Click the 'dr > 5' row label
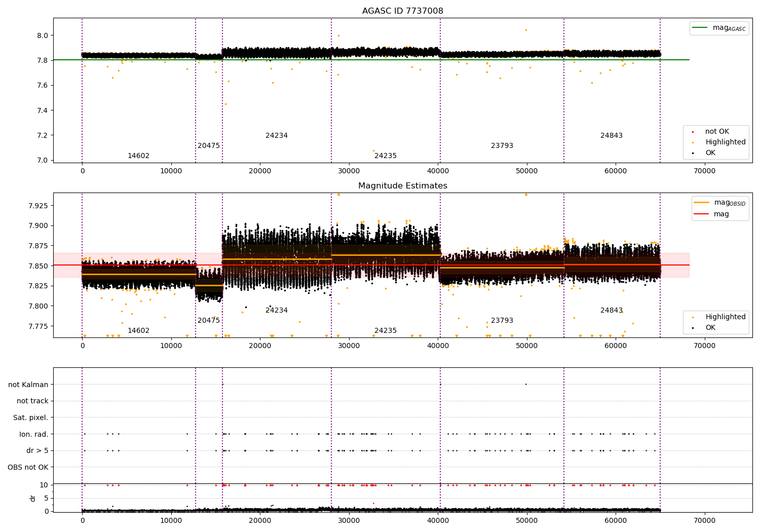 point(37,451)
